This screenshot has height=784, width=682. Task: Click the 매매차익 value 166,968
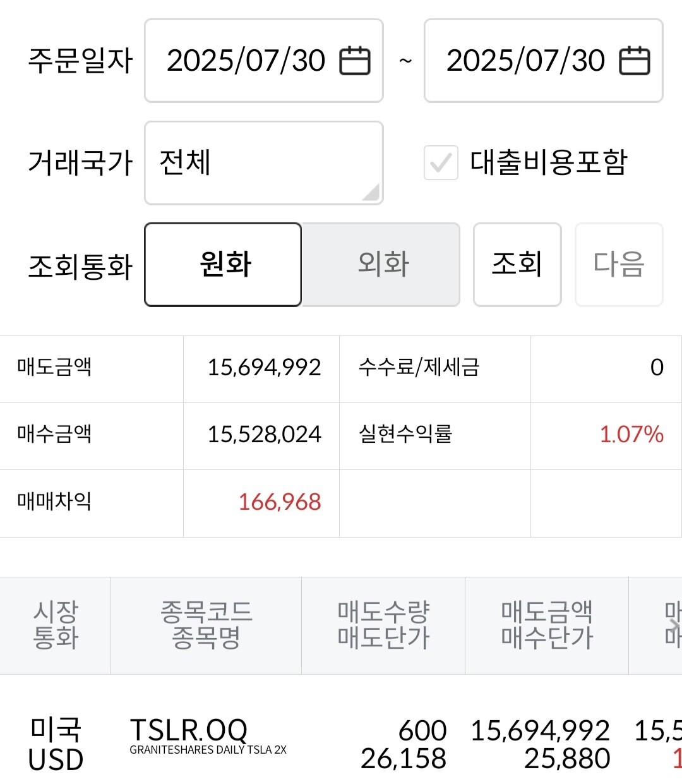[280, 503]
